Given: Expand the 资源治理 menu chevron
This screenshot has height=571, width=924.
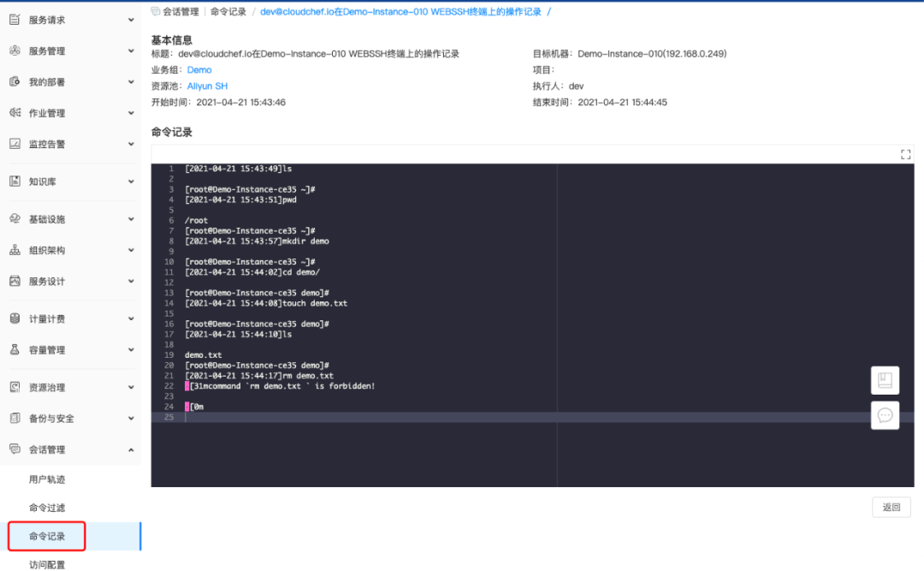Looking at the screenshot, I should tap(131, 387).
